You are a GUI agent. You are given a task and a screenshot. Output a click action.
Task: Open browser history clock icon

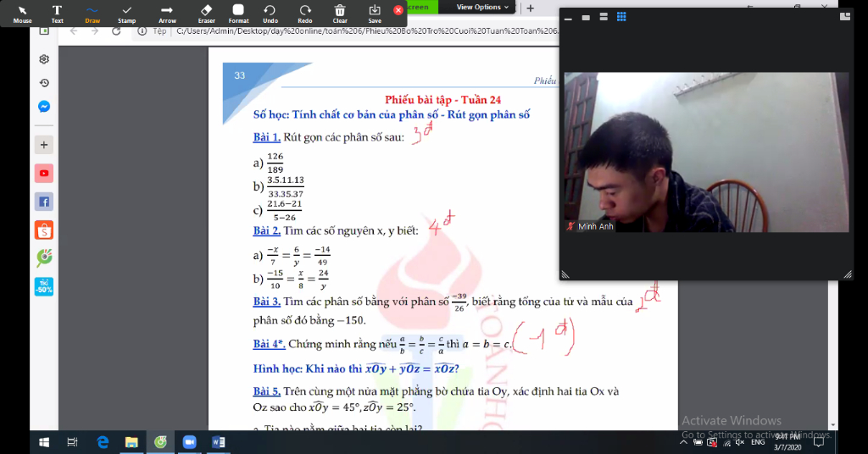(44, 83)
